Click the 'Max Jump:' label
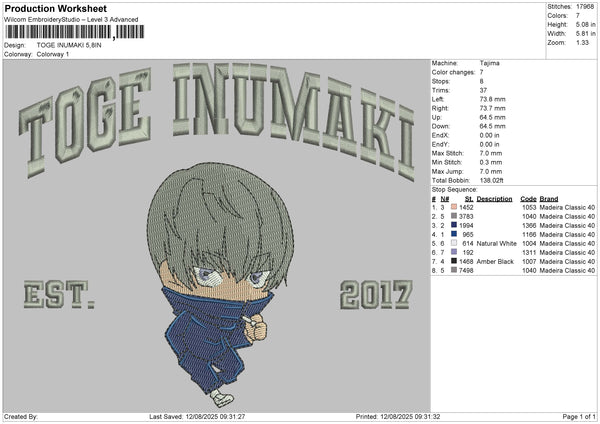This screenshot has height=424, width=600. (447, 171)
